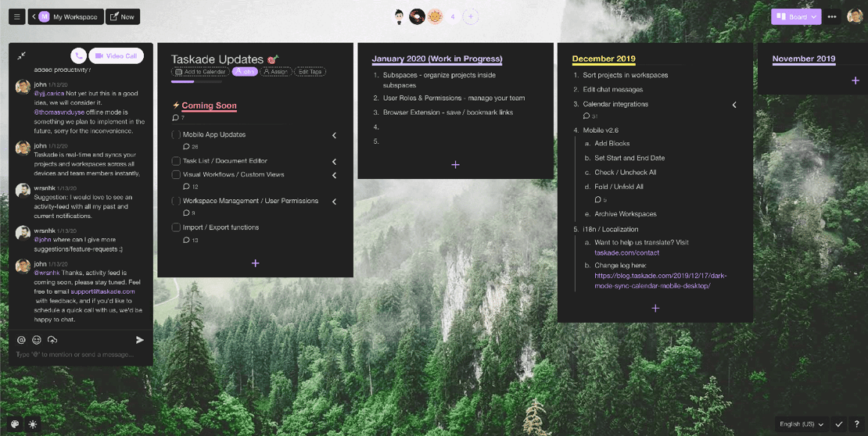Open the three-dot more options menu
868x436 pixels.
click(x=832, y=16)
